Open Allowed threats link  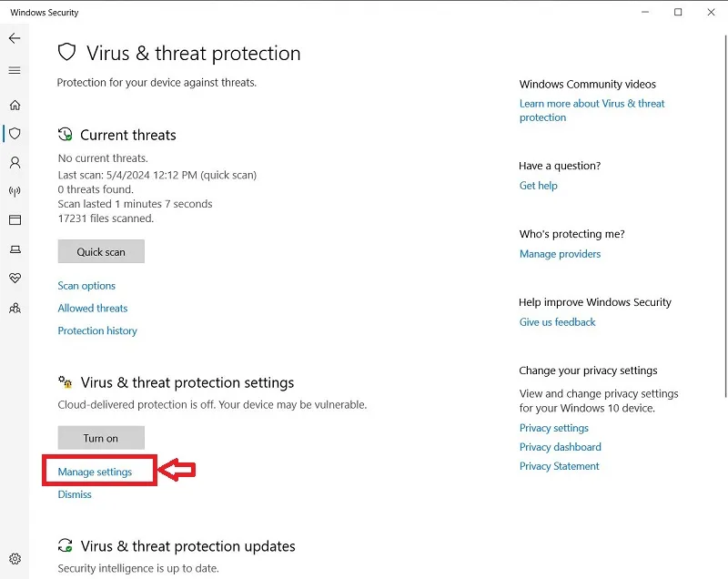coord(93,308)
